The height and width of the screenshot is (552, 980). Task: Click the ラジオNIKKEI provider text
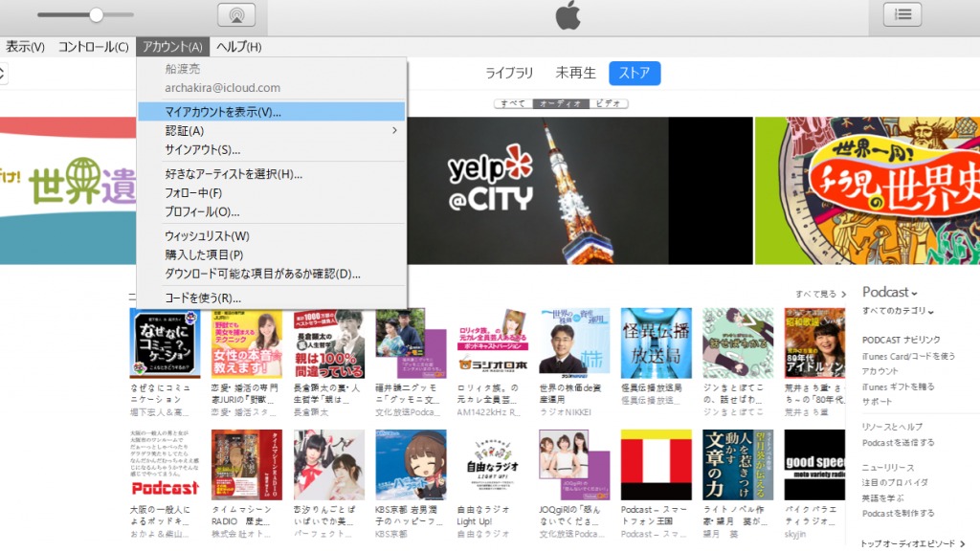pos(565,412)
